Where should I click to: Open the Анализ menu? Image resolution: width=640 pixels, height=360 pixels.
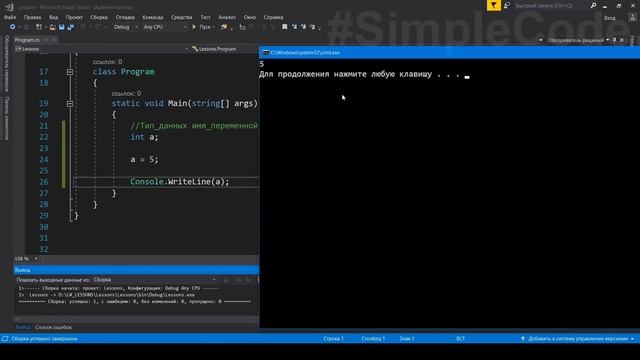227,17
